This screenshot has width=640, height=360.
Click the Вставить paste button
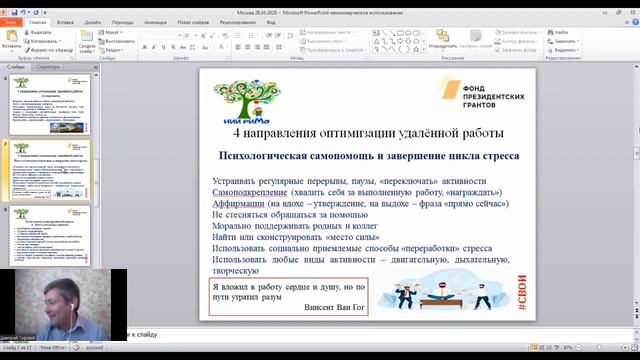tap(11, 40)
